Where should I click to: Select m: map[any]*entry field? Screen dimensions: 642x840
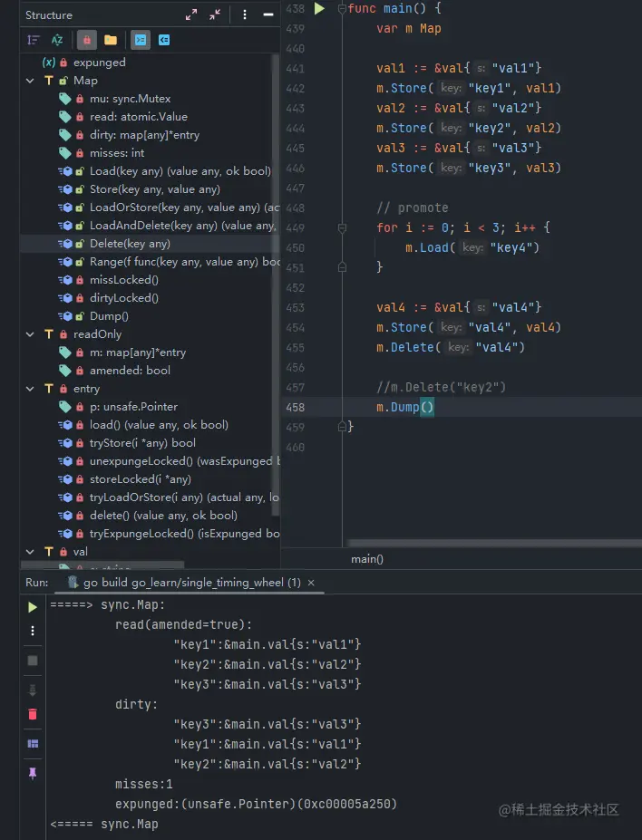138,352
